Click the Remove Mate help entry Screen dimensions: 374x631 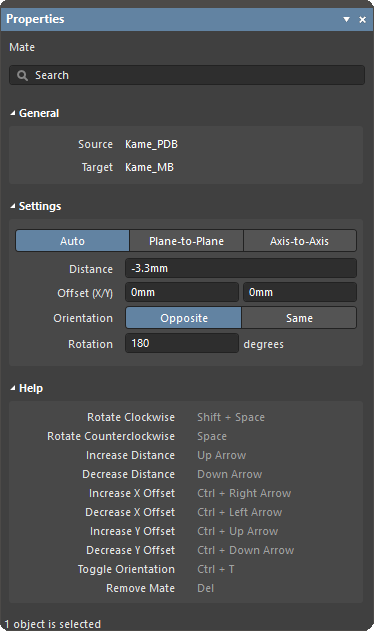(x=141, y=588)
